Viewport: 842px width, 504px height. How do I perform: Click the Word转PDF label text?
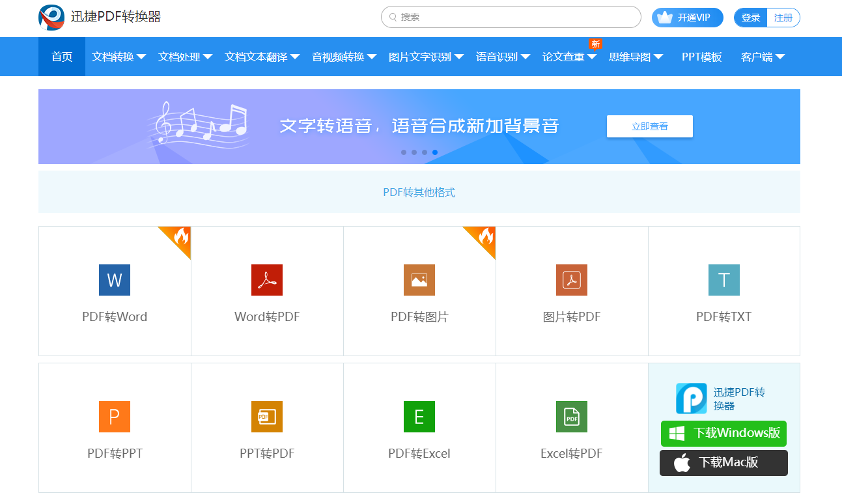click(x=267, y=317)
